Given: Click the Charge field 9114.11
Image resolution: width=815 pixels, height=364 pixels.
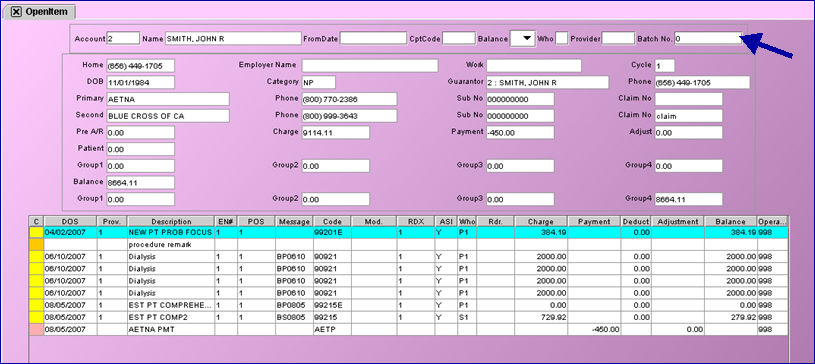Looking at the screenshot, I should tap(336, 132).
